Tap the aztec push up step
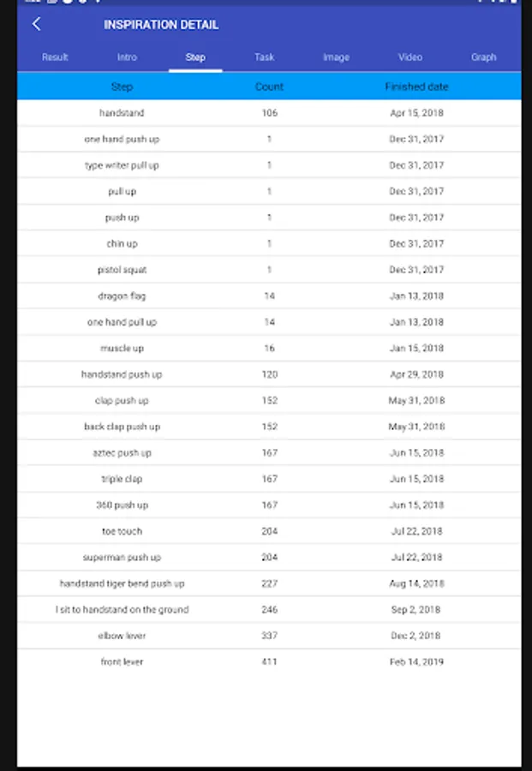This screenshot has width=532, height=771. click(122, 453)
